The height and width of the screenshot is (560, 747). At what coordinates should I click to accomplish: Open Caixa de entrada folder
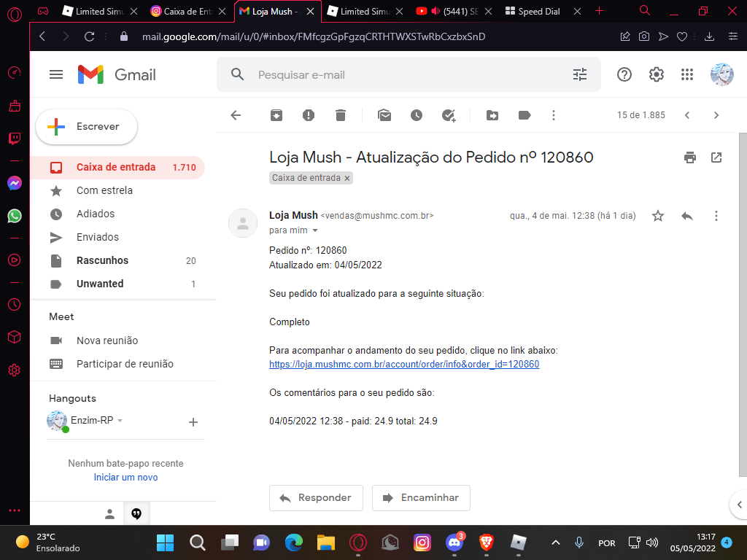coord(117,167)
